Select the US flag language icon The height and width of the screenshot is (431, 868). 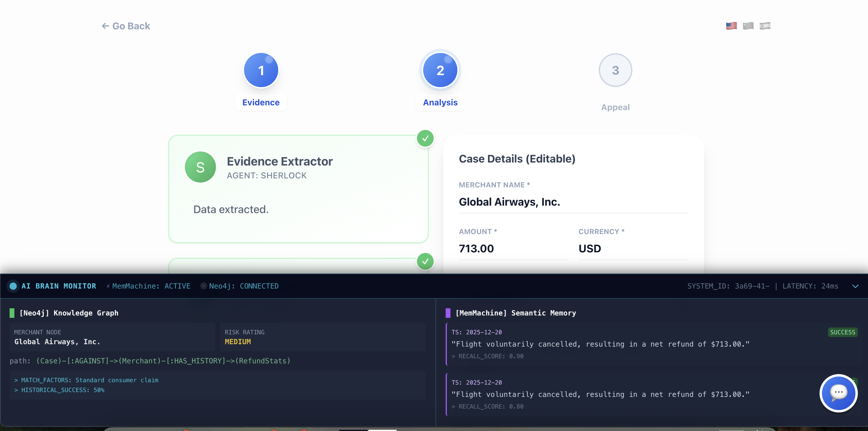pyautogui.click(x=731, y=26)
